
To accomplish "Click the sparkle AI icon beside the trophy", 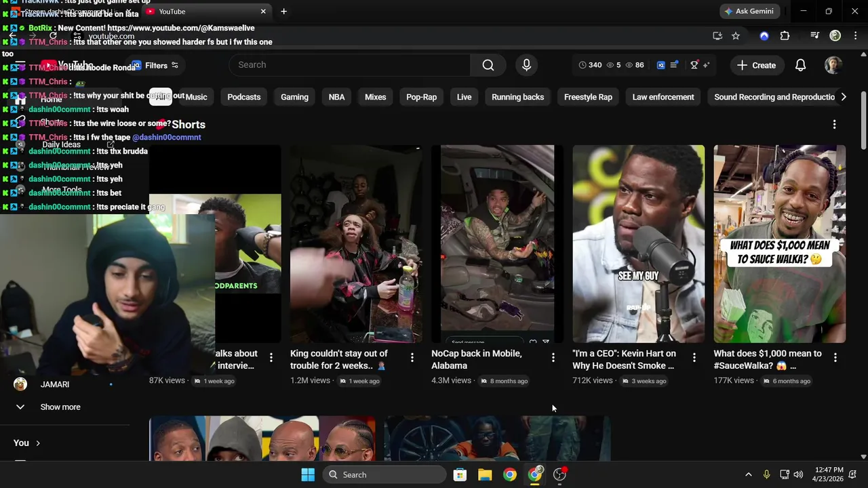I will (706, 65).
